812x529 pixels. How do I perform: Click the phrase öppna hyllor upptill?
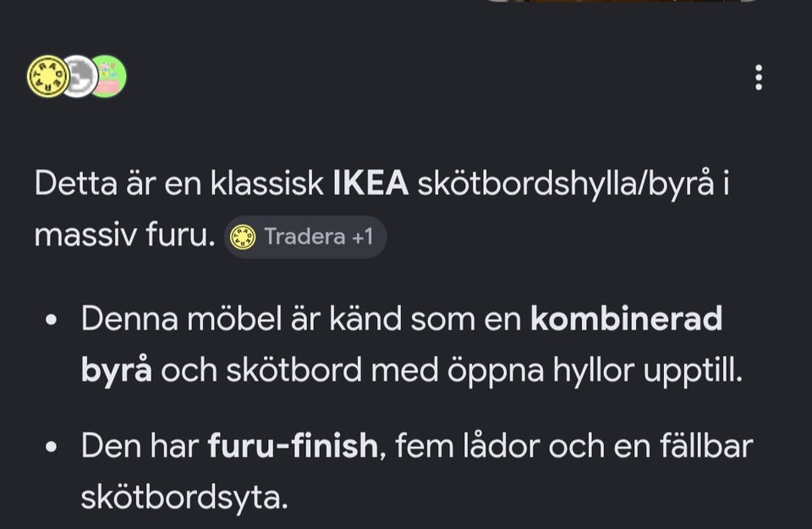[x=595, y=371]
